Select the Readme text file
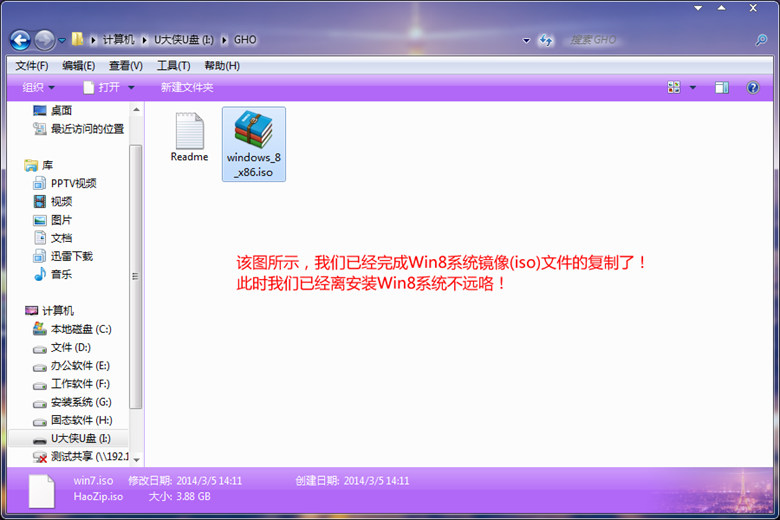 click(190, 137)
